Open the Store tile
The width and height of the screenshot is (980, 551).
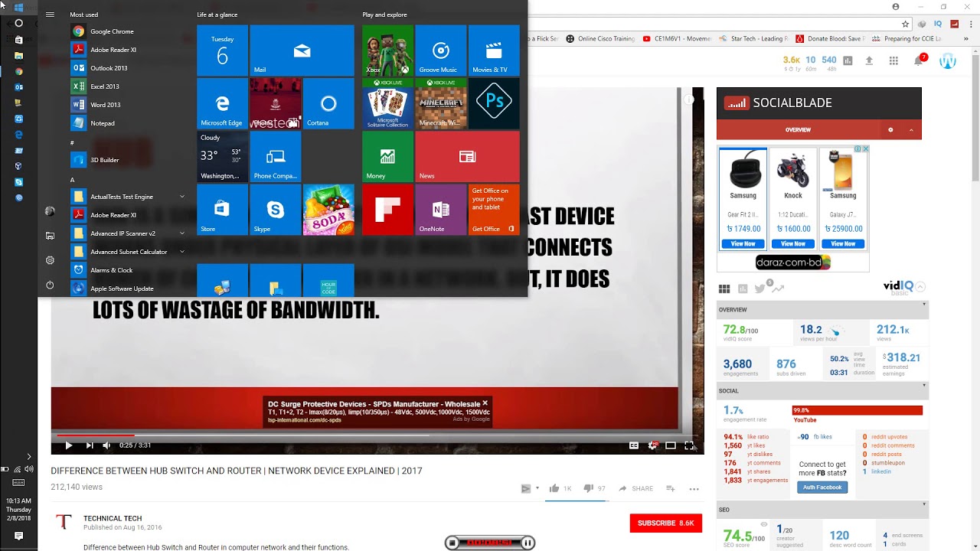(222, 209)
